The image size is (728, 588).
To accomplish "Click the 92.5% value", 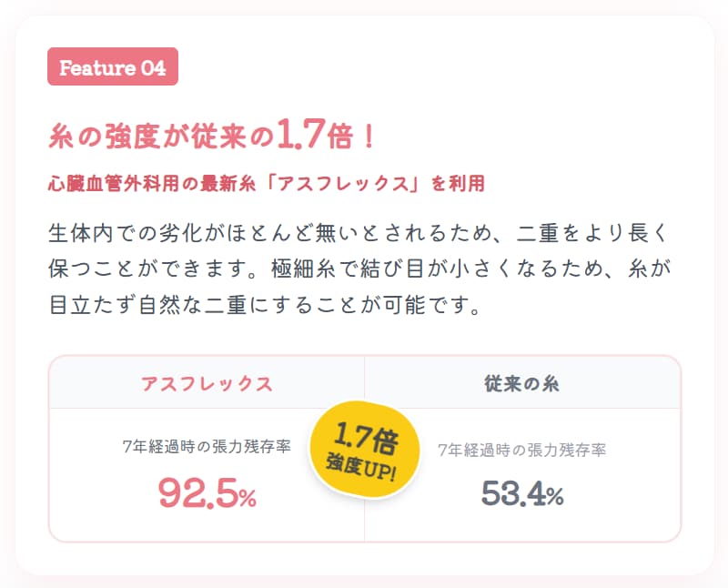I will tap(207, 492).
